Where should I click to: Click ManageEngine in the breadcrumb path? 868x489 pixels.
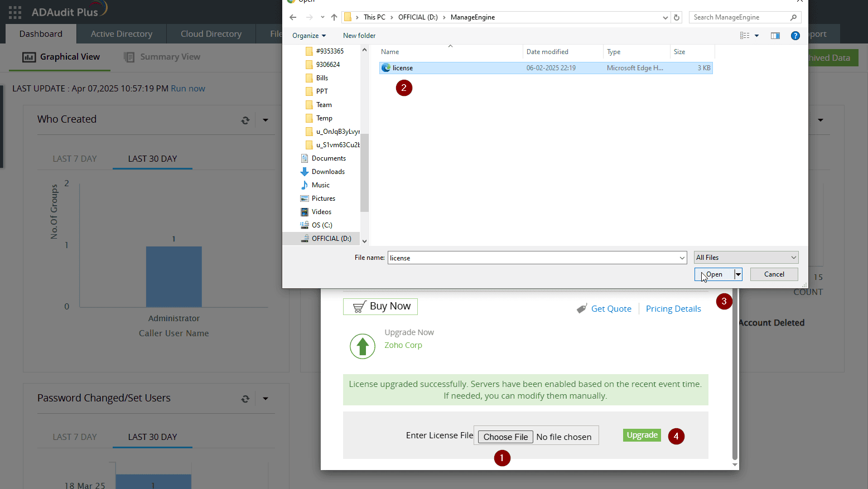coord(472,17)
